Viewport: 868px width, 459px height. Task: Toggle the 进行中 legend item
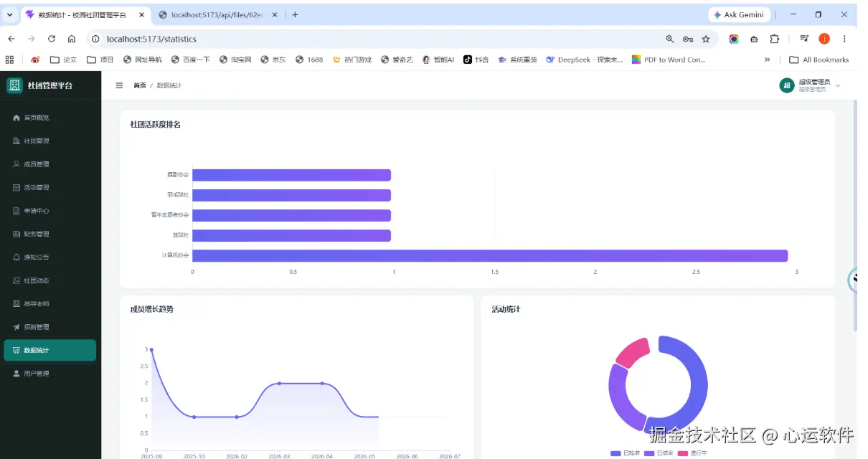click(692, 453)
